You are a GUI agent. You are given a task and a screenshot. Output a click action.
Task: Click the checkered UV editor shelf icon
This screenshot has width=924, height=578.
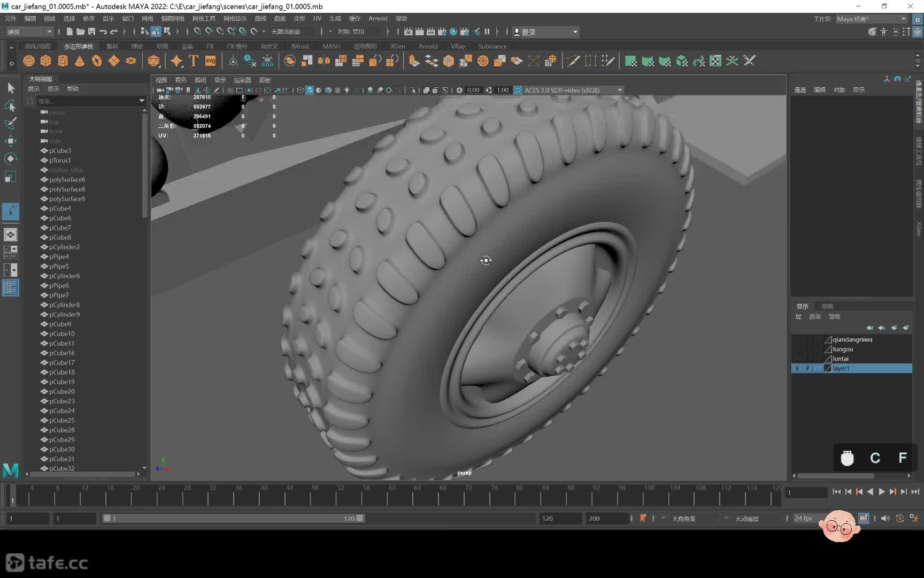[715, 61]
